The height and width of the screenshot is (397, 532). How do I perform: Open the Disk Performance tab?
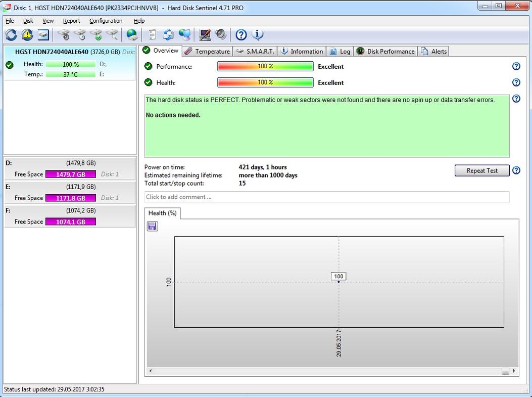coord(385,51)
